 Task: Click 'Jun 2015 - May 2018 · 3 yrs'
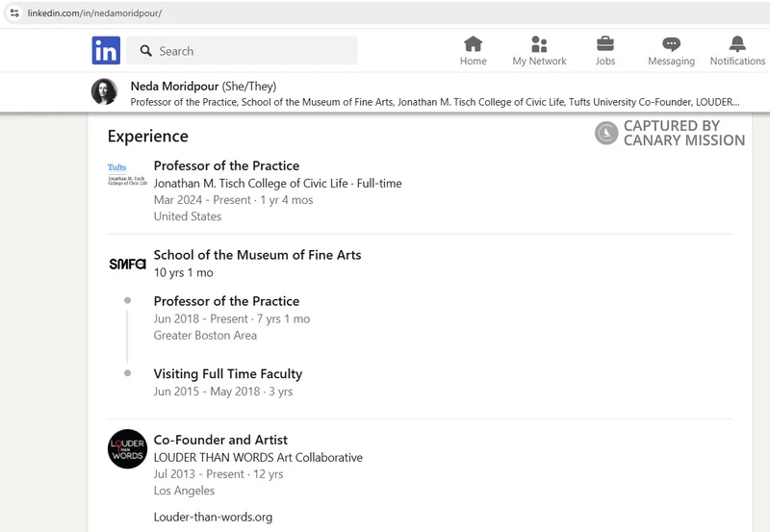pyautogui.click(x=223, y=392)
